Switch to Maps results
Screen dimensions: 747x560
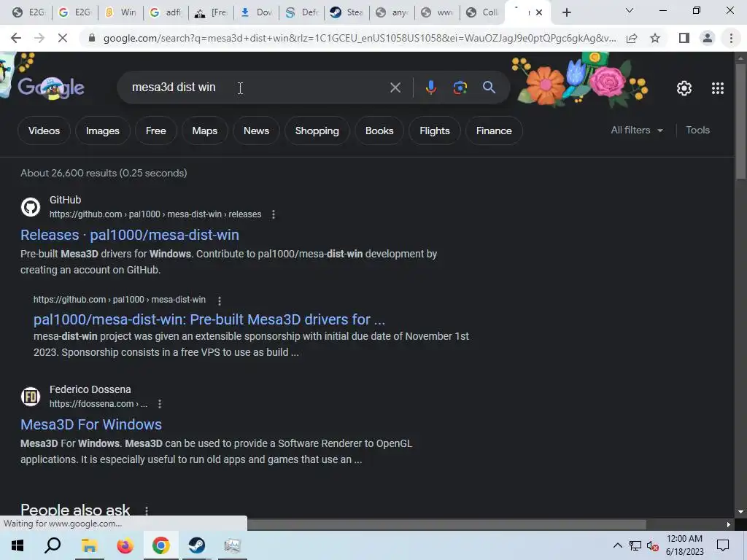click(204, 131)
